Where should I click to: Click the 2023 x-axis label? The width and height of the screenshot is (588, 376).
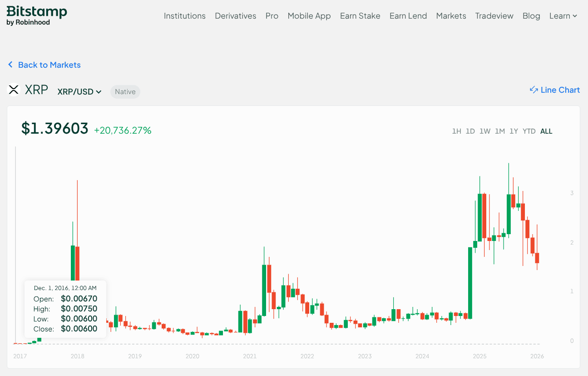365,356
